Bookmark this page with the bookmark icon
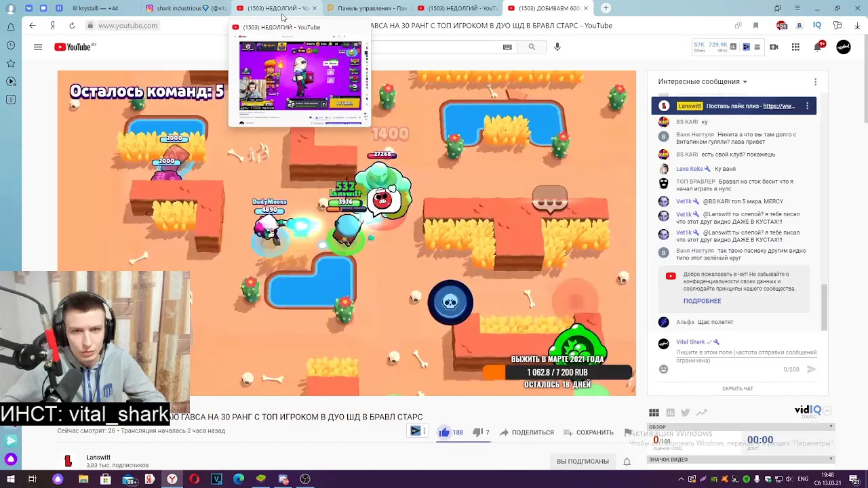The width and height of the screenshot is (868, 488). pos(755,25)
